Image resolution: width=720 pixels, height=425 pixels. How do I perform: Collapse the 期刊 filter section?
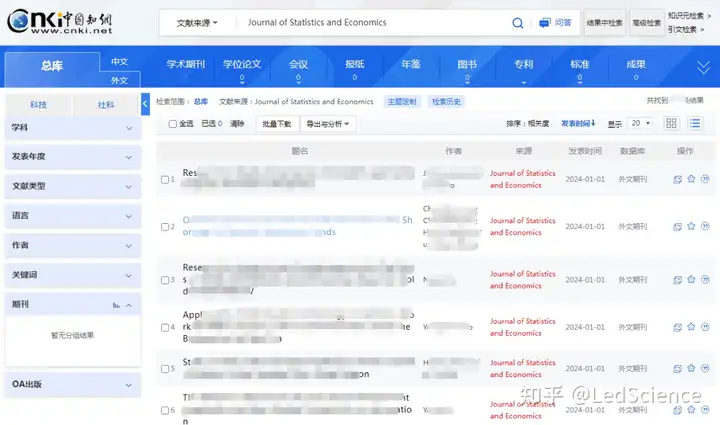(x=129, y=305)
